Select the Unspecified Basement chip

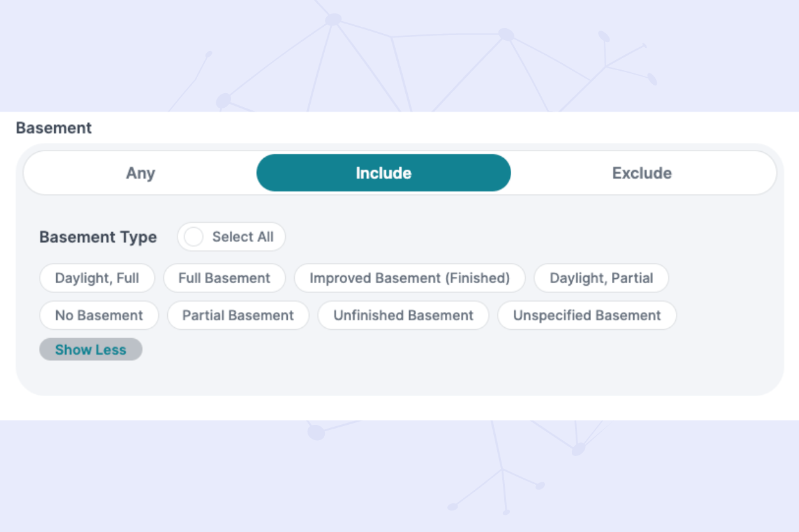point(586,315)
